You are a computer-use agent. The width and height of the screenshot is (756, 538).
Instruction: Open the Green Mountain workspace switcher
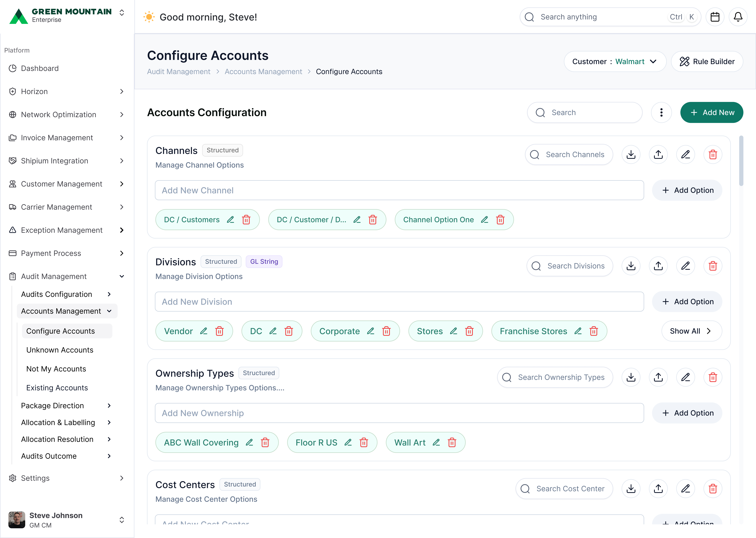coord(122,13)
